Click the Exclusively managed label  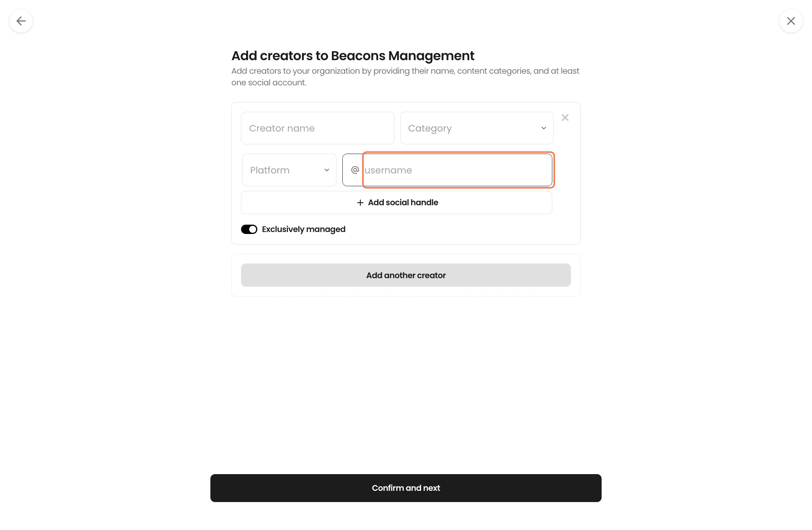pos(304,229)
